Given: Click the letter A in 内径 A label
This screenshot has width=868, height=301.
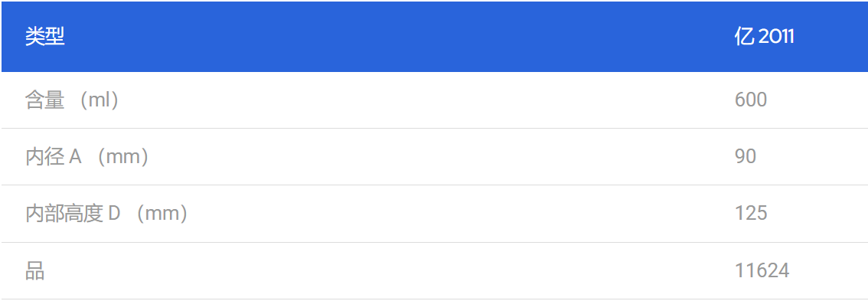Looking at the screenshot, I should click(75, 157).
